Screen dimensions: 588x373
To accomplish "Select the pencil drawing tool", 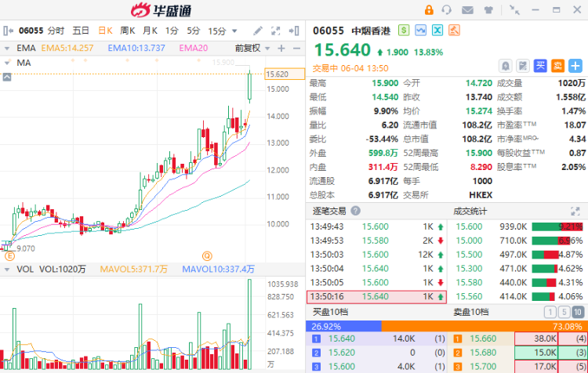I will coord(258,31).
